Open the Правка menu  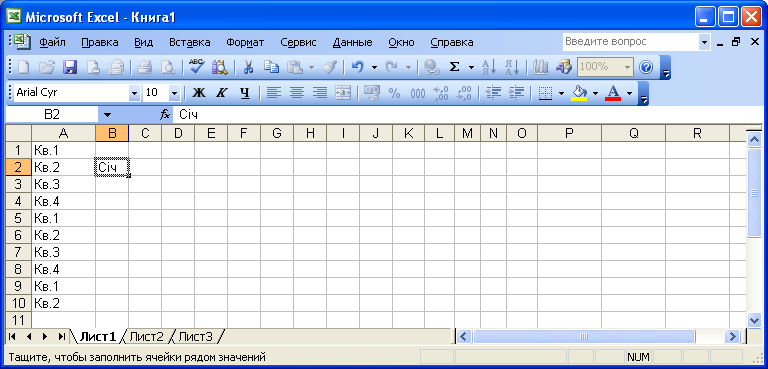[100, 42]
